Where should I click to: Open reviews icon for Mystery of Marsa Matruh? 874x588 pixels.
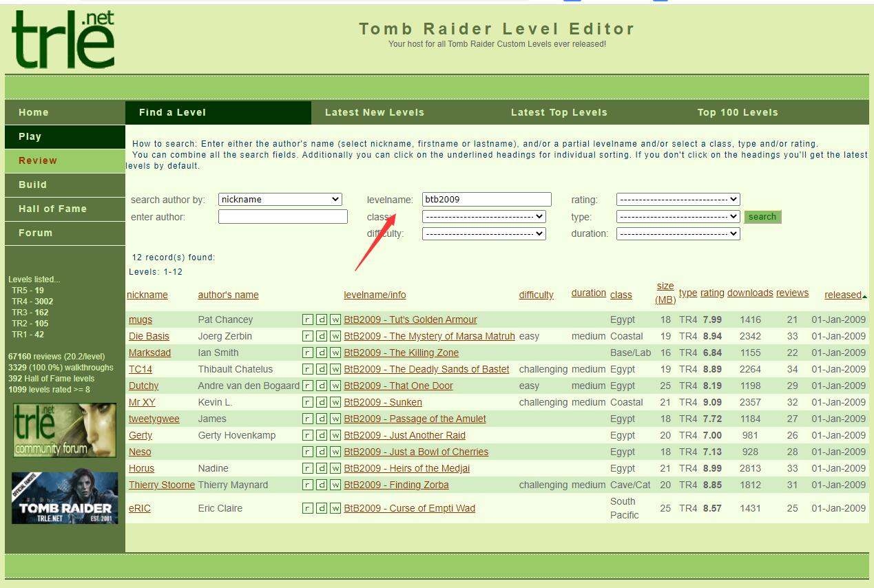pos(308,336)
